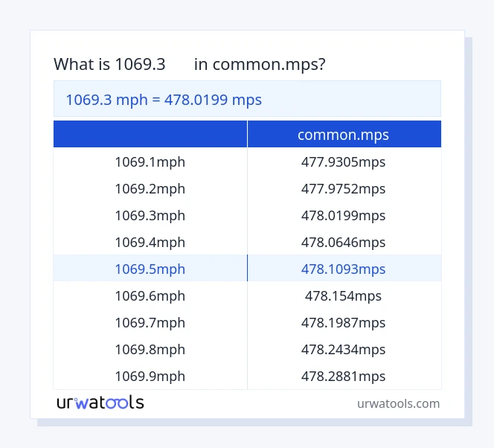
Task: Select the 1069.2mph row cell
Action: (150, 188)
